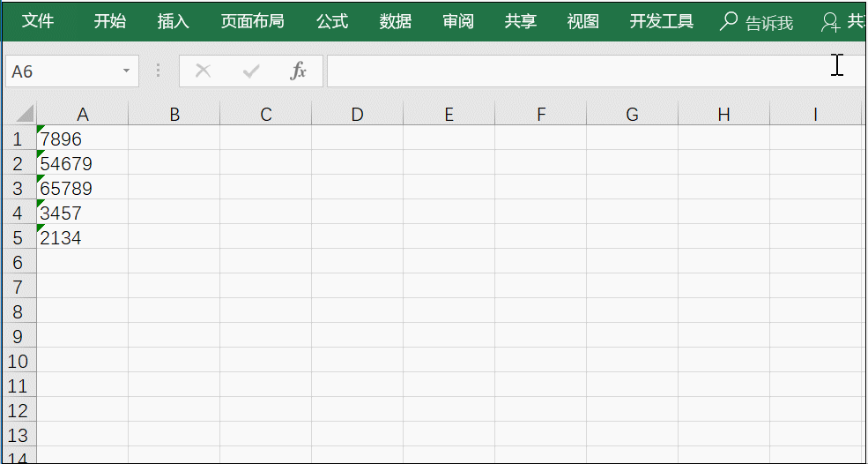This screenshot has width=868, height=464.
Task: Select column B header
Action: (x=174, y=114)
